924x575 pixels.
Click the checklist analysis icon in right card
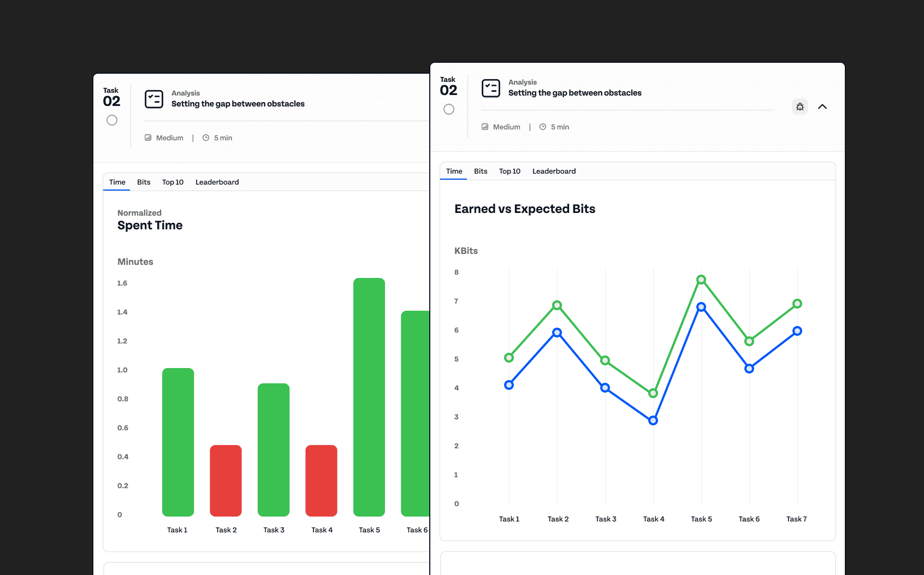tap(491, 88)
